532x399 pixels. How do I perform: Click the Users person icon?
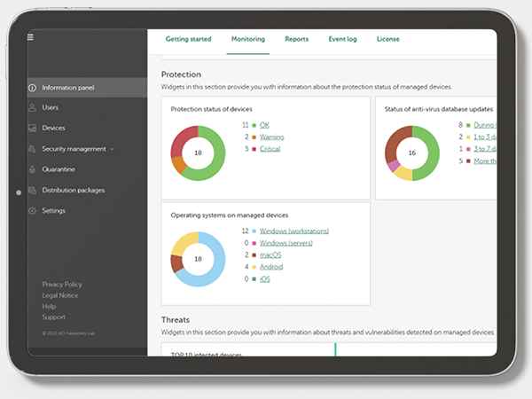click(32, 108)
